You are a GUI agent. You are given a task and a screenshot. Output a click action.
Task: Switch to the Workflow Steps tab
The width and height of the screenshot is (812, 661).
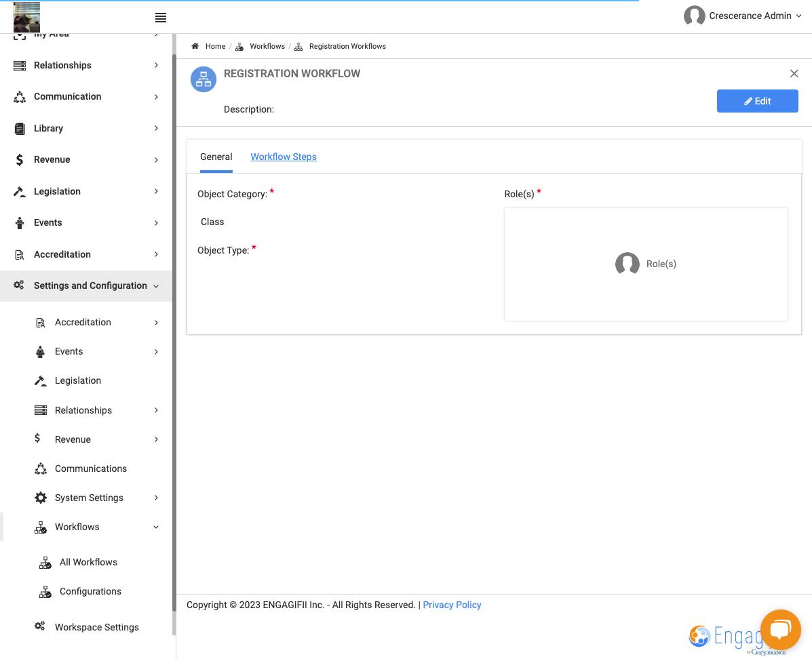pos(284,157)
